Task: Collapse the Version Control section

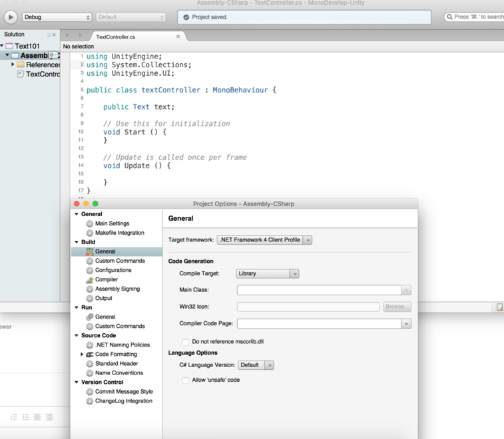Action: click(x=77, y=382)
